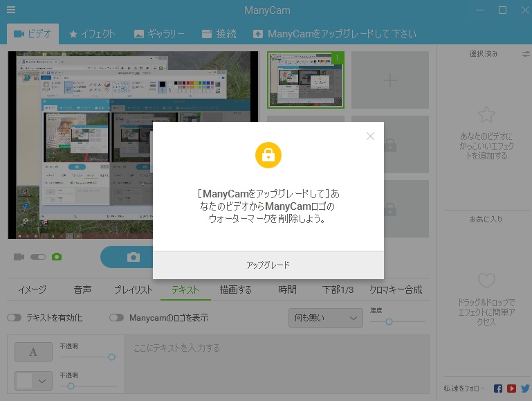Click the yellow lock icon in the dialog
The image size is (532, 401).
tap(268, 155)
